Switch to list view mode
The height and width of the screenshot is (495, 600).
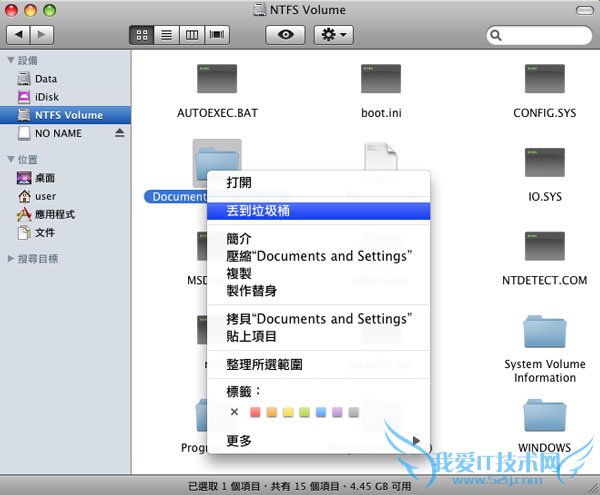[x=167, y=35]
